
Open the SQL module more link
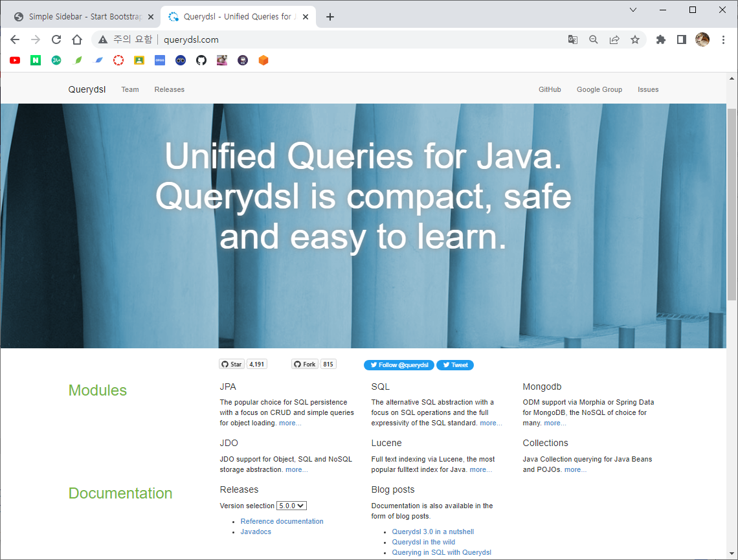(x=491, y=423)
